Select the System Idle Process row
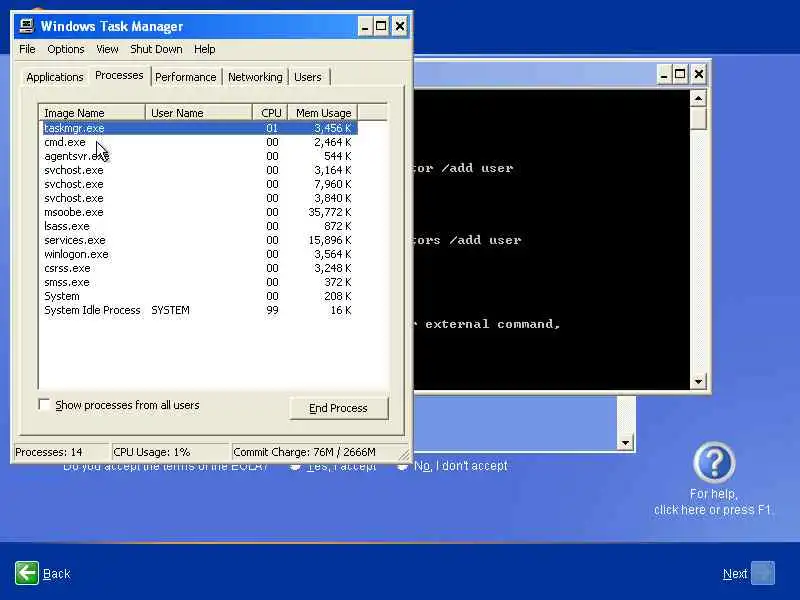The height and width of the screenshot is (600, 800). 199,310
